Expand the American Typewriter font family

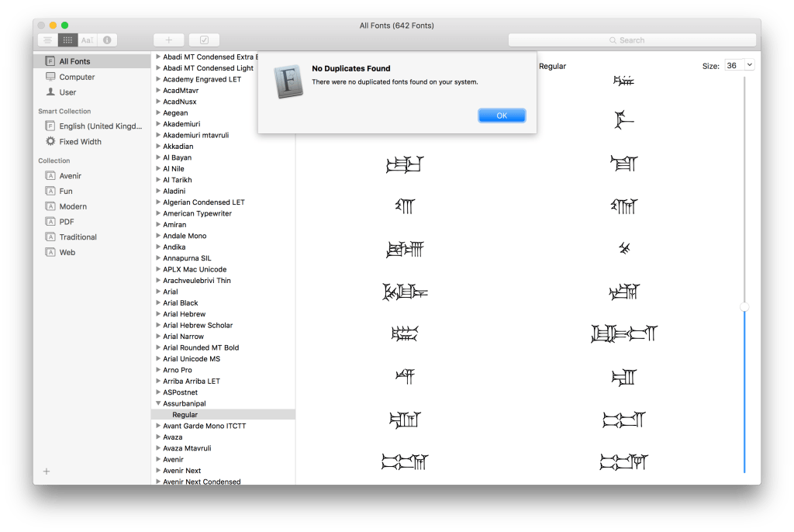click(158, 213)
